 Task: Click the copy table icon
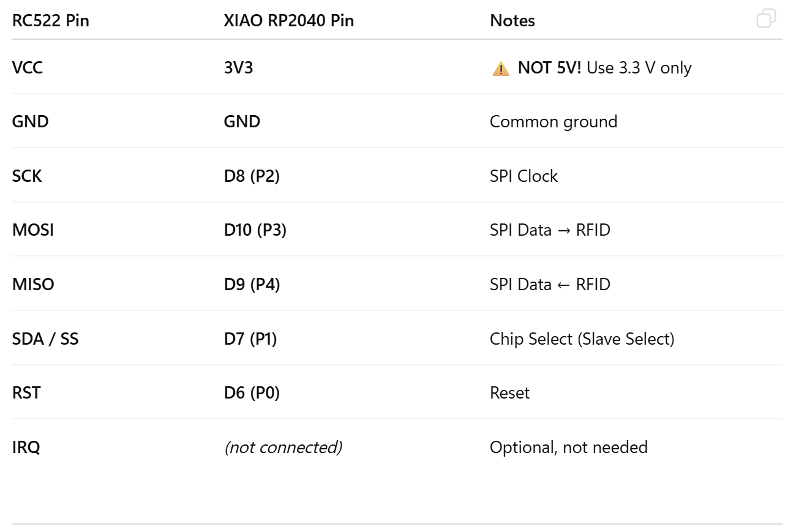766,18
